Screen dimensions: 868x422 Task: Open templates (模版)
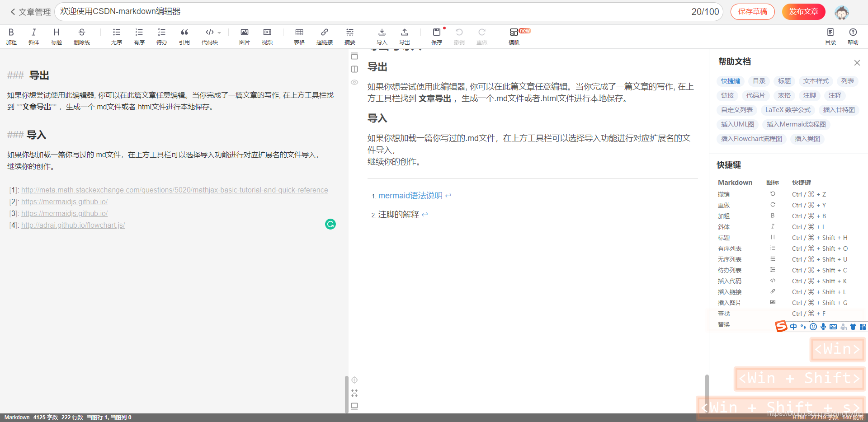pos(514,36)
